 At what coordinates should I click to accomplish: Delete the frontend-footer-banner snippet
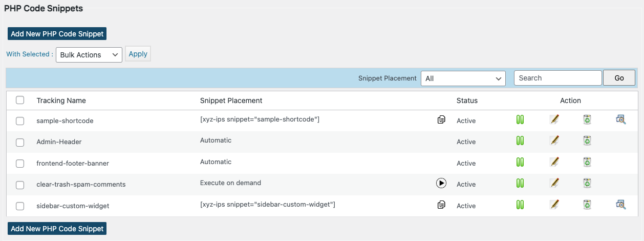pyautogui.click(x=587, y=162)
